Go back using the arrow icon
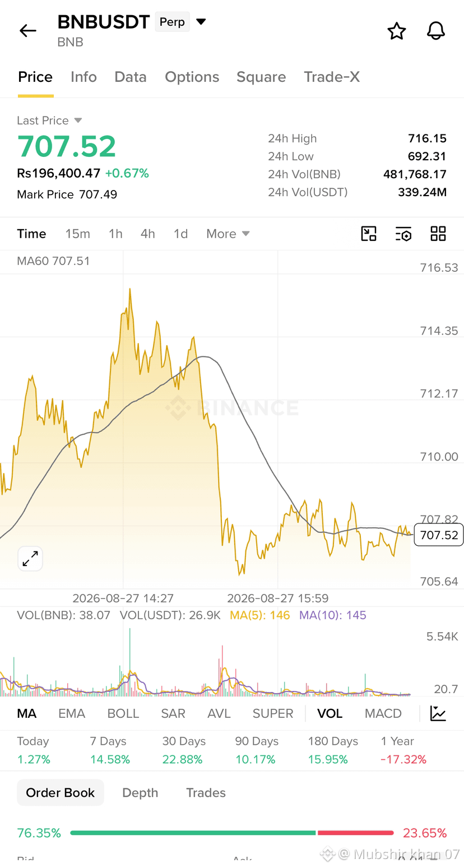The image size is (464, 868). [x=27, y=31]
